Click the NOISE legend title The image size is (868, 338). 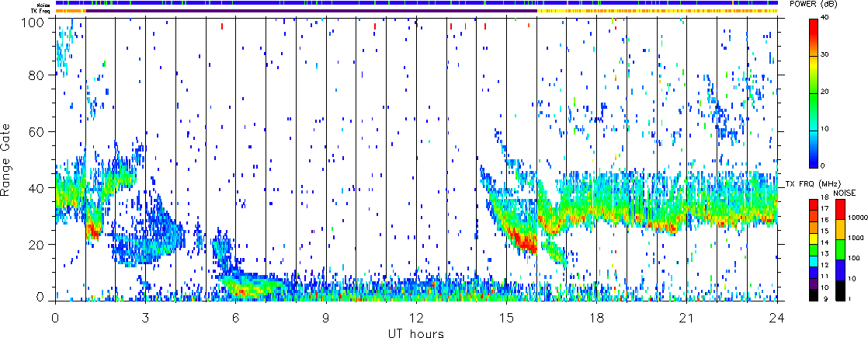coord(845,192)
